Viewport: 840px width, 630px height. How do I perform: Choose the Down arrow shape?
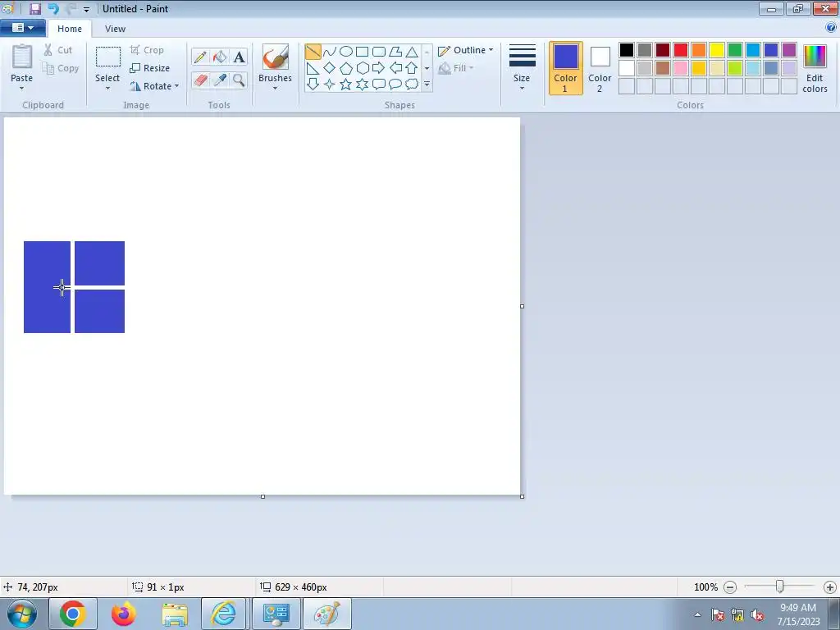313,84
